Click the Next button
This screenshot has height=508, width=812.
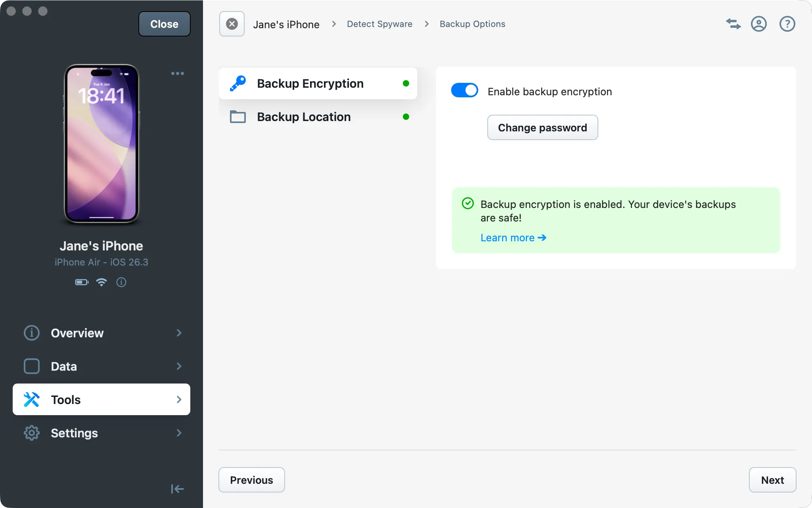coord(772,480)
